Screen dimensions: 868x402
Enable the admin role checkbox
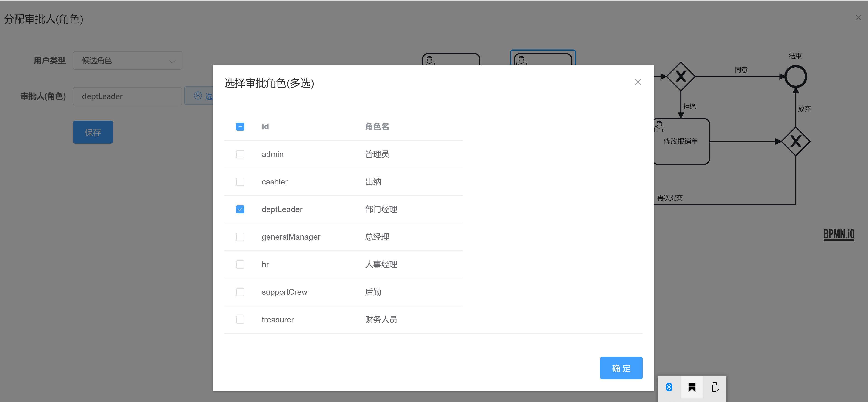pyautogui.click(x=240, y=154)
